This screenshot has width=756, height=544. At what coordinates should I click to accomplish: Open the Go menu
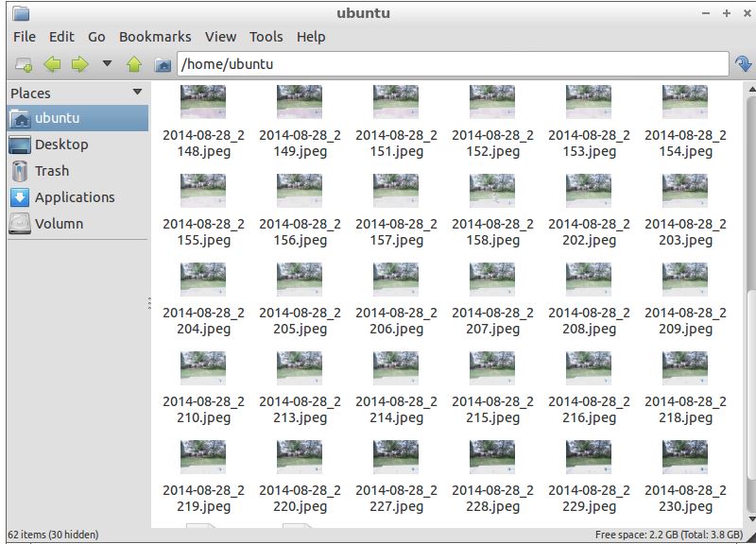pos(96,37)
